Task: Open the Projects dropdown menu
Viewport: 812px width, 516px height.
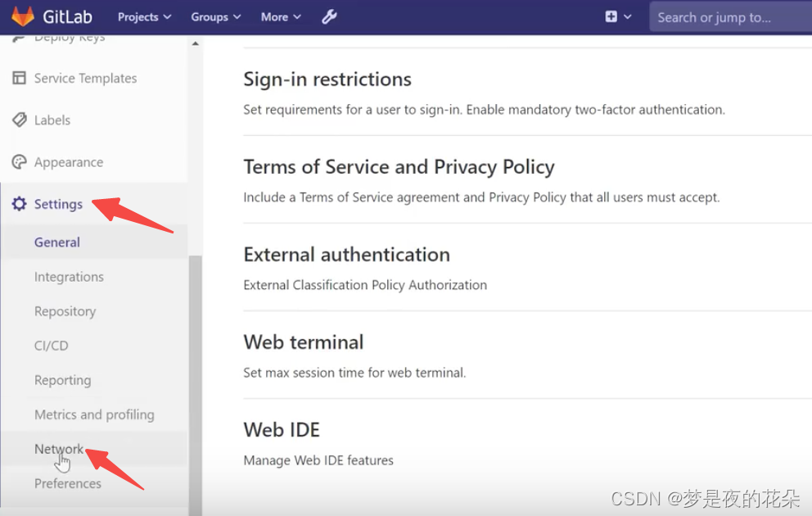Action: (145, 17)
